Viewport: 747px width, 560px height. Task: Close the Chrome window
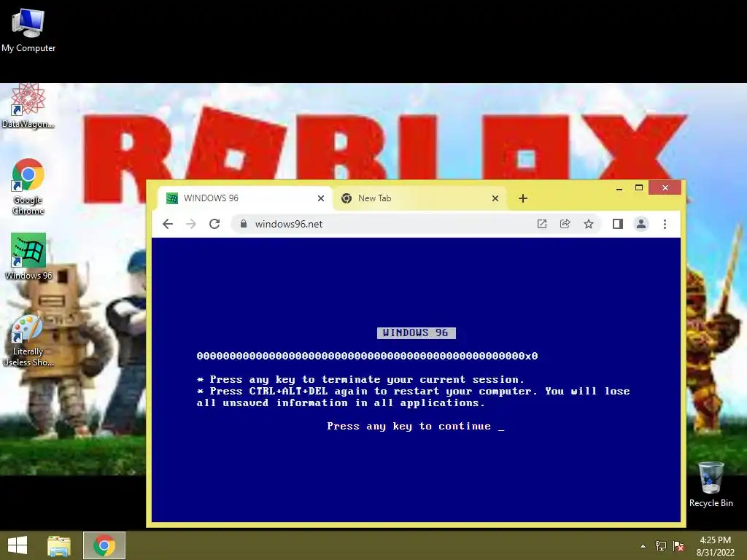(665, 187)
